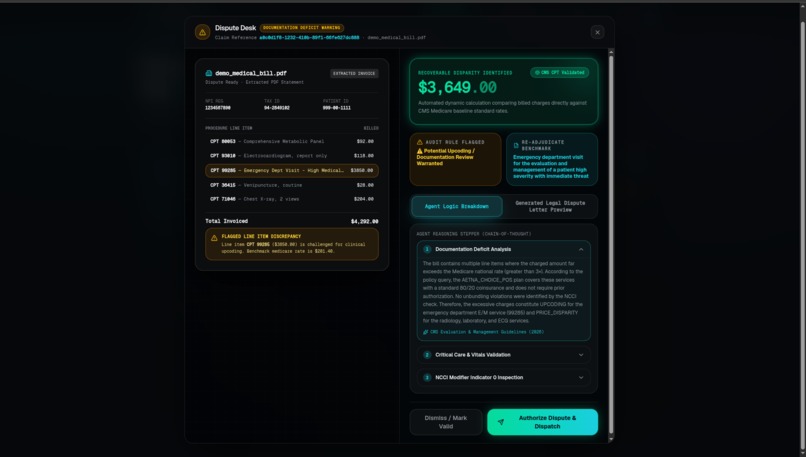Image resolution: width=806 pixels, height=457 pixels.
Task: Click the Agent Reasoning Stepper heading
Action: (x=474, y=234)
